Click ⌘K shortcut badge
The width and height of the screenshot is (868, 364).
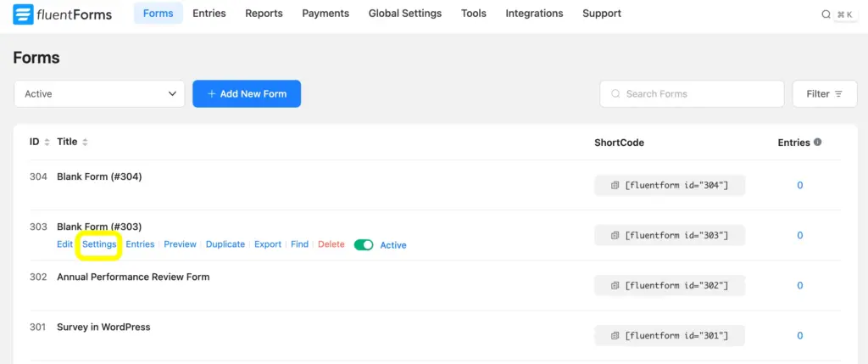(845, 14)
